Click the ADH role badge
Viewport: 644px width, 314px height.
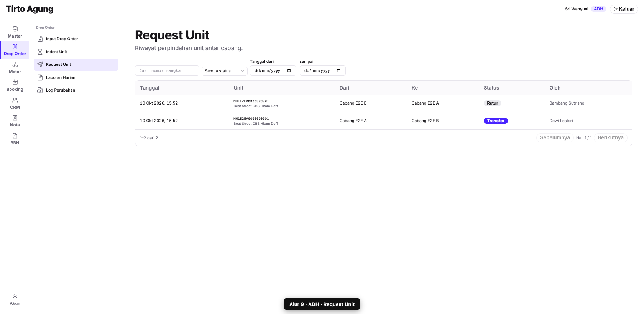[x=598, y=9]
